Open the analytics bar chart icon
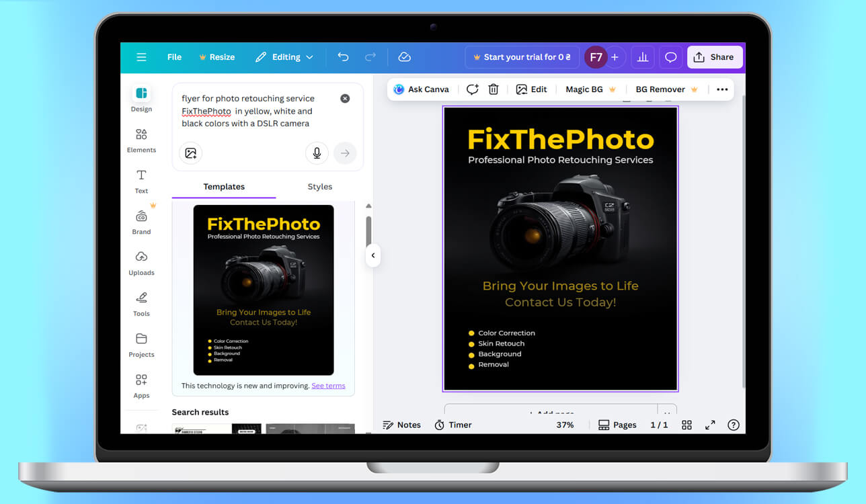Image resolution: width=866 pixels, height=504 pixels. (x=643, y=57)
